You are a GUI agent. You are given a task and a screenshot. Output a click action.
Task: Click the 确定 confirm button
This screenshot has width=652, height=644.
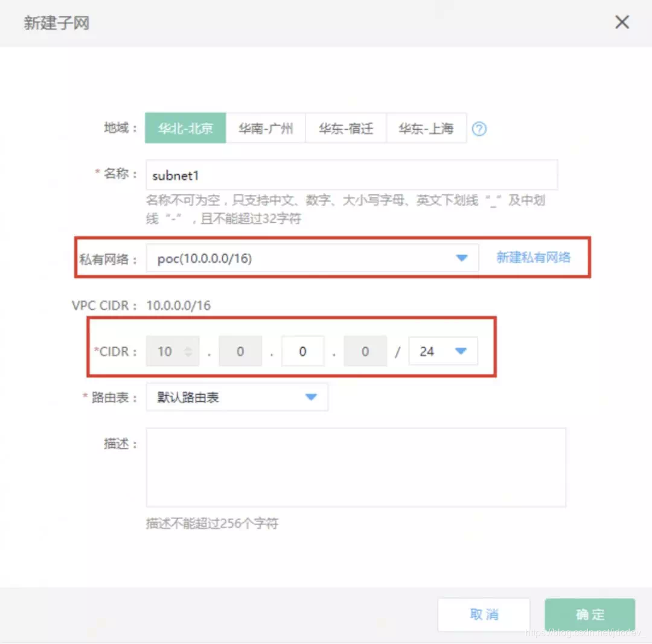click(x=590, y=614)
